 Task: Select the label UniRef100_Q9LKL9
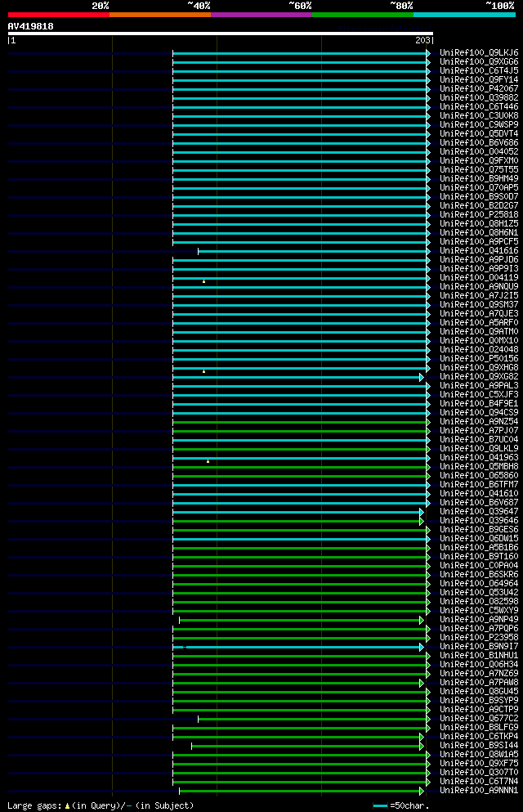[x=479, y=448]
